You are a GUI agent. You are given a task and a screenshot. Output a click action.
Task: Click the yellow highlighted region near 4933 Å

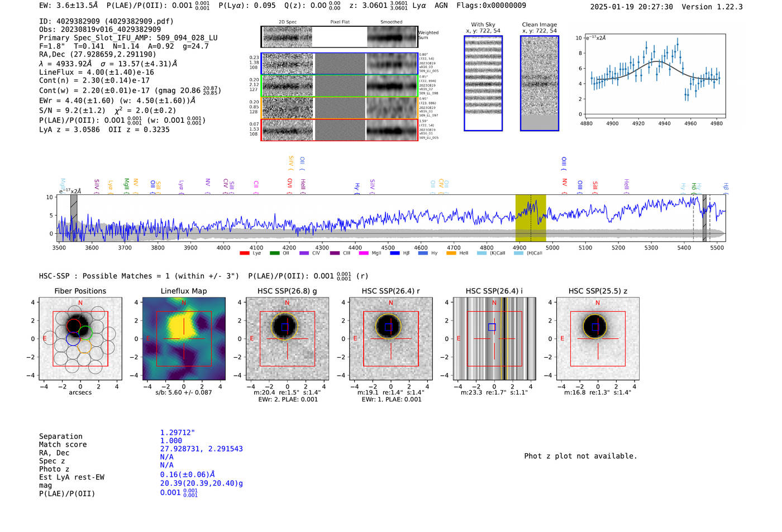(531, 218)
